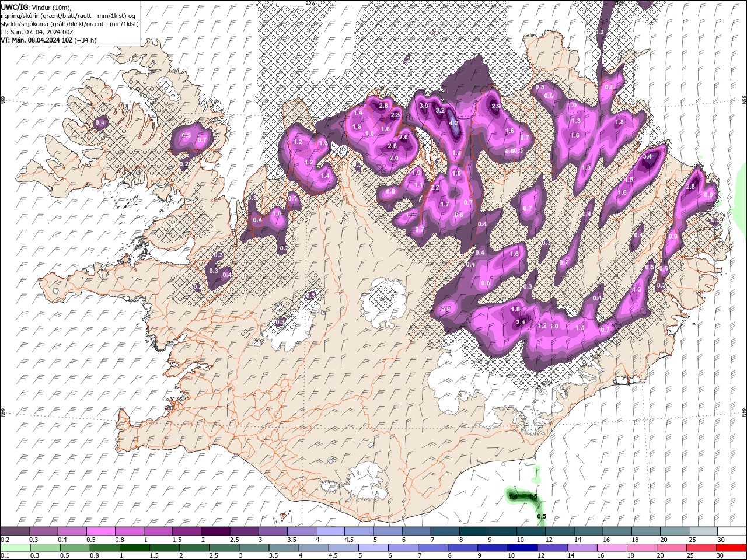Click the 3.0 snowfall value label
Image resolution: width=747 pixels, height=560 pixels.
click(424, 106)
